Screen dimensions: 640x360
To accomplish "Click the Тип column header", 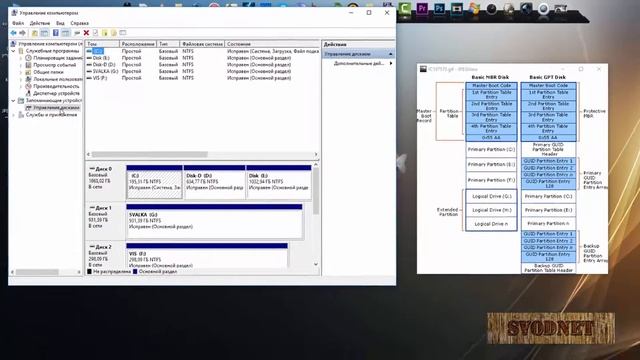I will click(x=168, y=44).
